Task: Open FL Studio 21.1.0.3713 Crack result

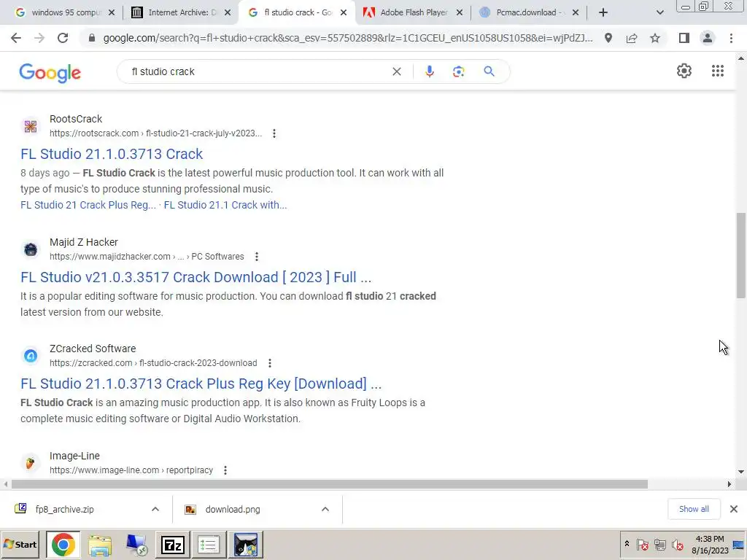Action: (112, 154)
